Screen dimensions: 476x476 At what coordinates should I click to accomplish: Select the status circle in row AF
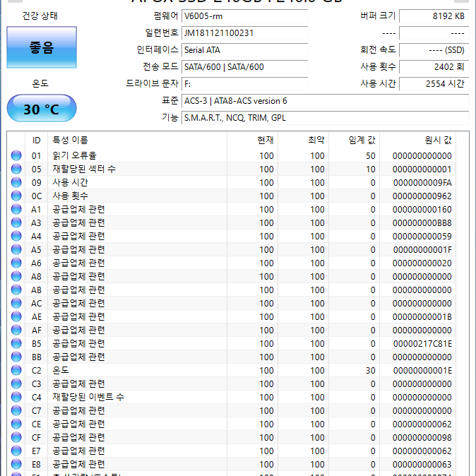coord(16,330)
